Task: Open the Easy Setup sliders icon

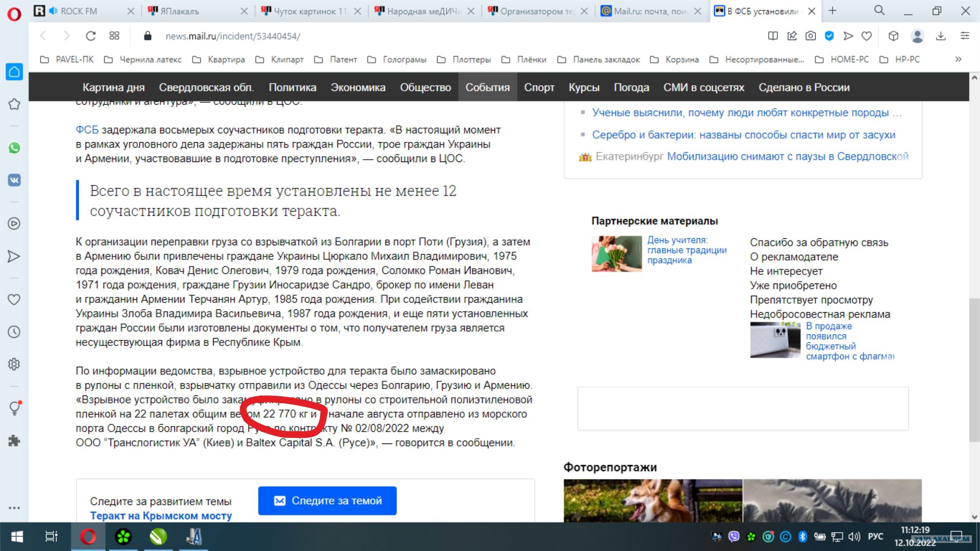Action: coord(965,36)
